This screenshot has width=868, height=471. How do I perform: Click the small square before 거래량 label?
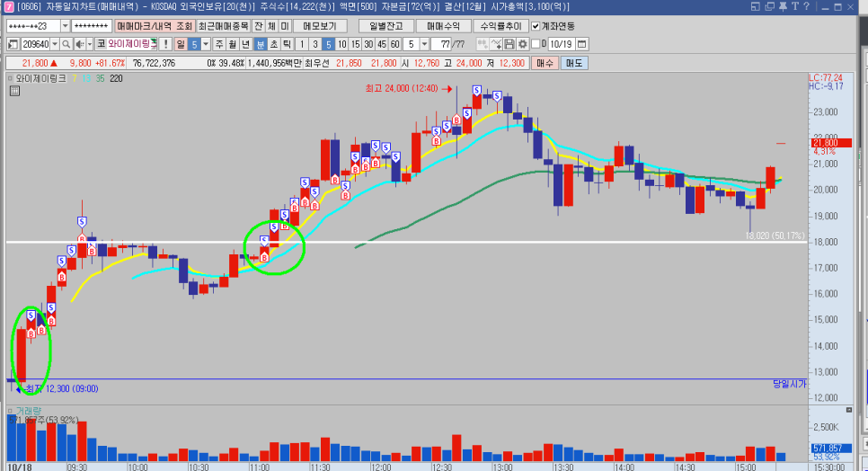[x=10, y=411]
